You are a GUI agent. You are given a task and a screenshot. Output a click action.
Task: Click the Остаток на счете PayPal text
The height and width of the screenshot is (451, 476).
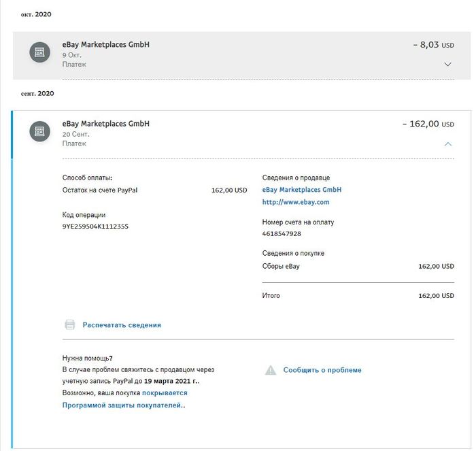pos(100,190)
